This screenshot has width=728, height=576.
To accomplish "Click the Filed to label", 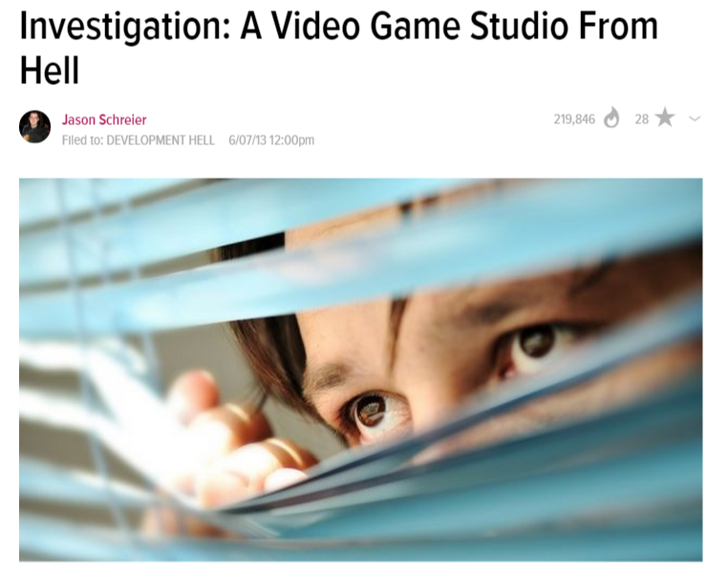I will [x=82, y=140].
